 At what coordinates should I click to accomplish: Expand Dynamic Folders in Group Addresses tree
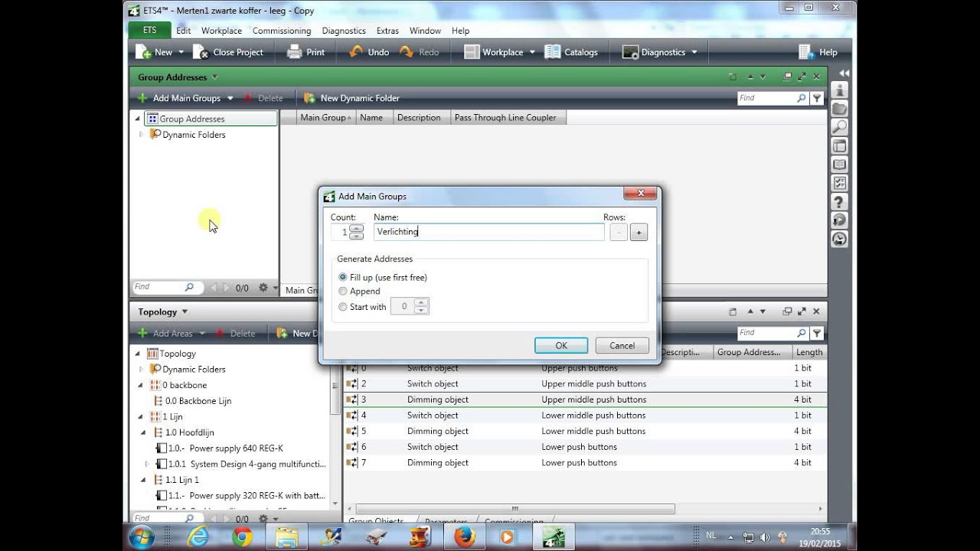[141, 134]
